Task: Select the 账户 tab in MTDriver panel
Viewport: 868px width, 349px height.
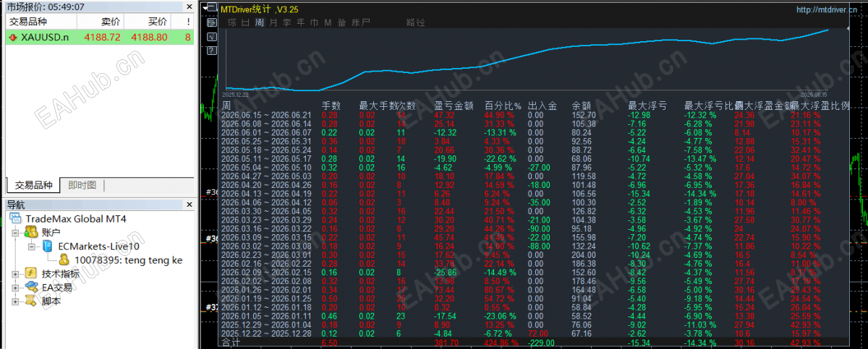Action: [x=360, y=22]
